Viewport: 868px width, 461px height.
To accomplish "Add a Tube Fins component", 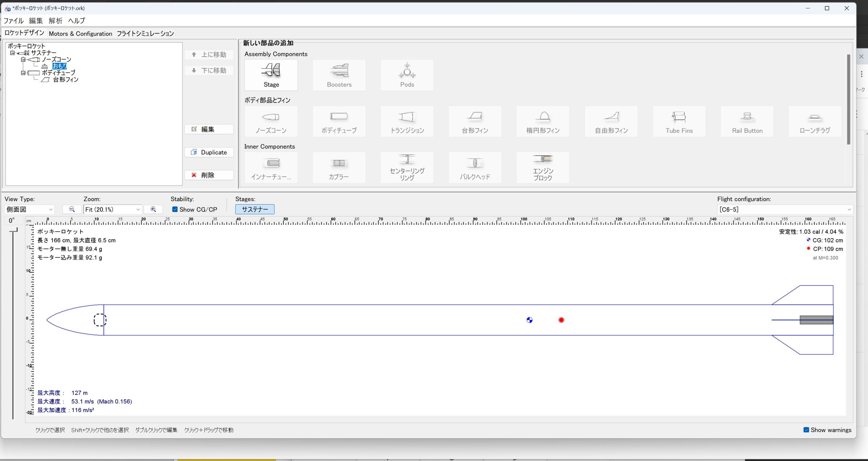I will (x=679, y=121).
